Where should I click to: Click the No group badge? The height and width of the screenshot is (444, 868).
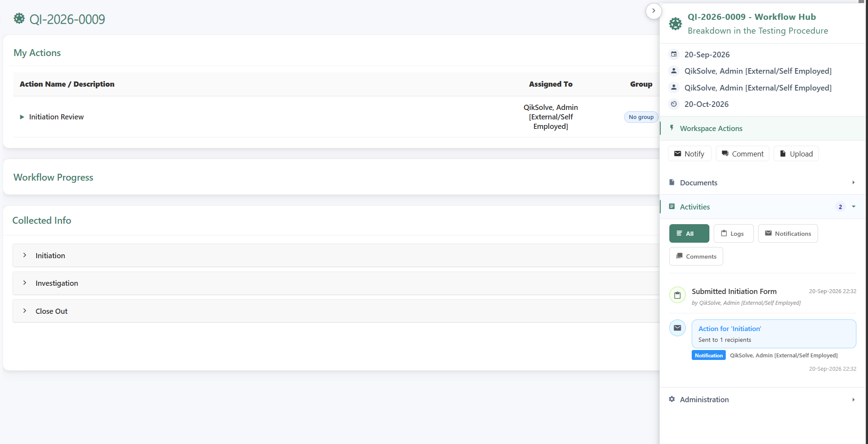(640, 117)
